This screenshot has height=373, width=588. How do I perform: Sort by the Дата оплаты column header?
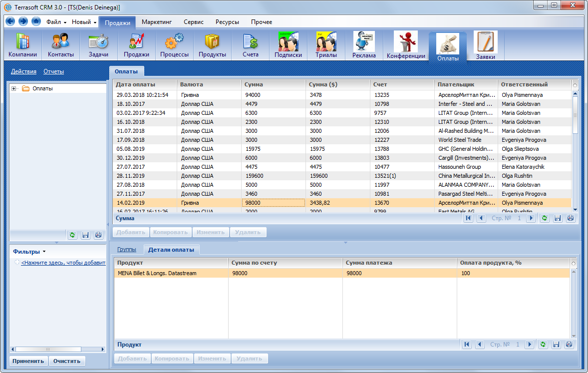pyautogui.click(x=144, y=84)
